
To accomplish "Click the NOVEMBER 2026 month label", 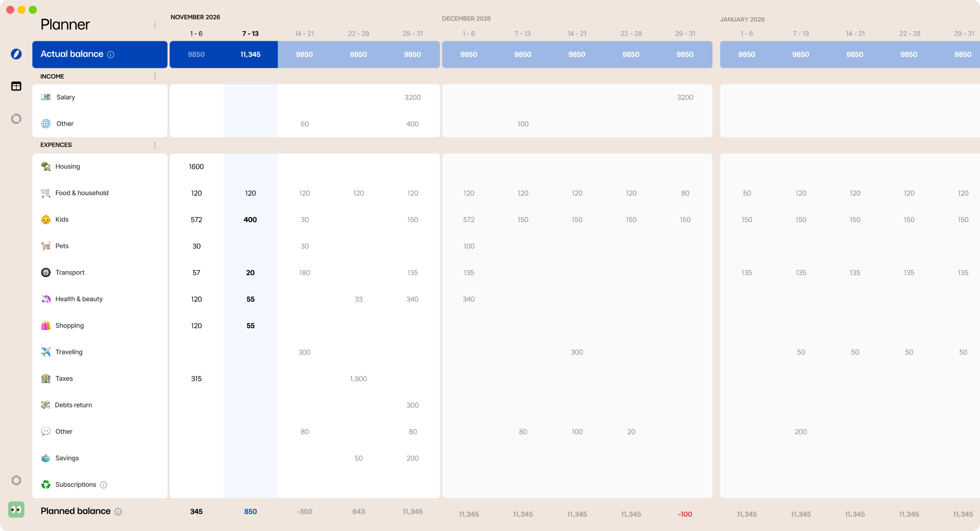I will (x=195, y=17).
